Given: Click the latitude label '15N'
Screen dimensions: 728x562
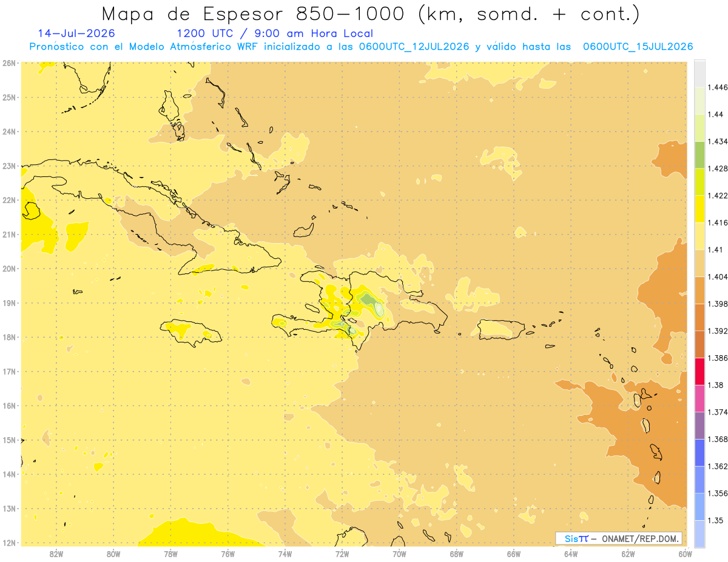Looking at the screenshot, I should [x=8, y=440].
